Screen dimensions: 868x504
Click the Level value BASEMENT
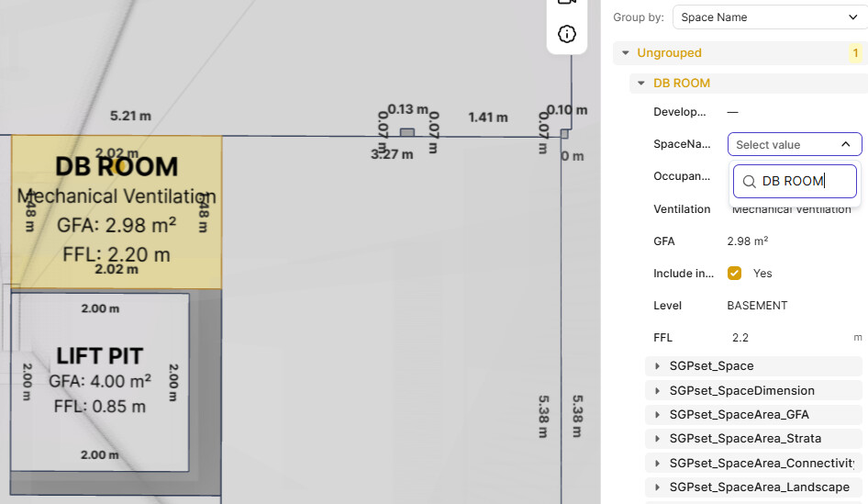click(757, 305)
